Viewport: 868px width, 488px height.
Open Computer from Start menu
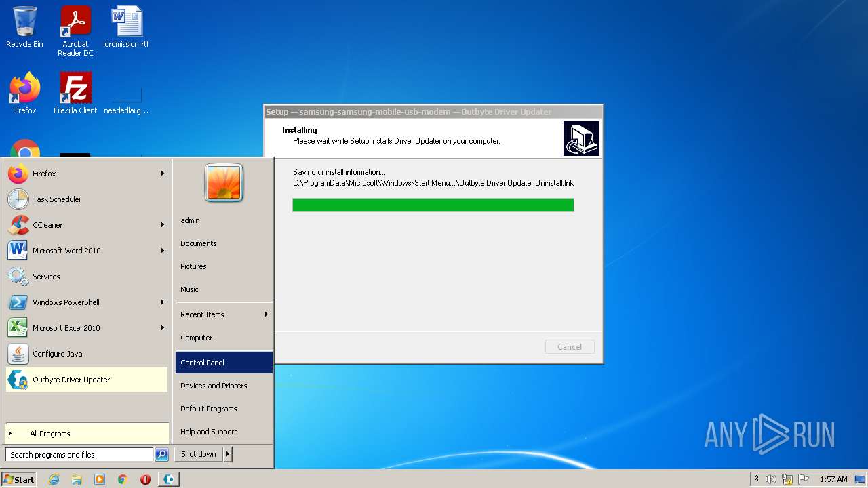pyautogui.click(x=224, y=338)
